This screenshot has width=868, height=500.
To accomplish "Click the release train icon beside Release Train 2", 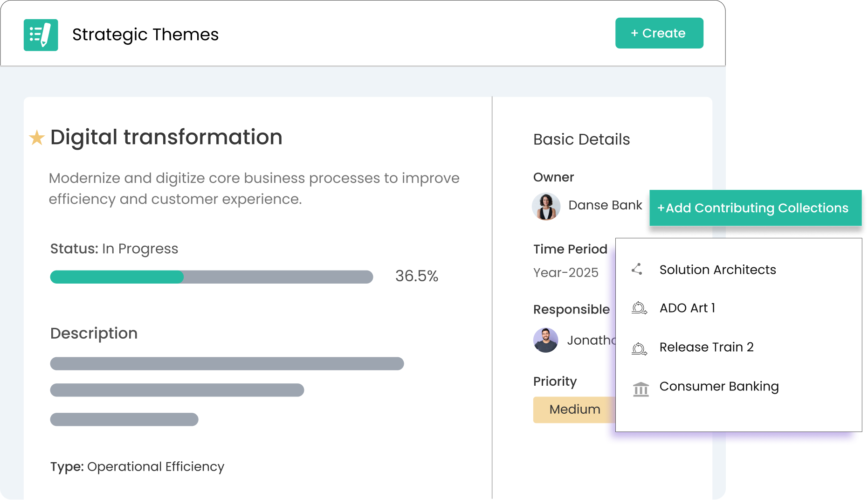I will tap(640, 347).
